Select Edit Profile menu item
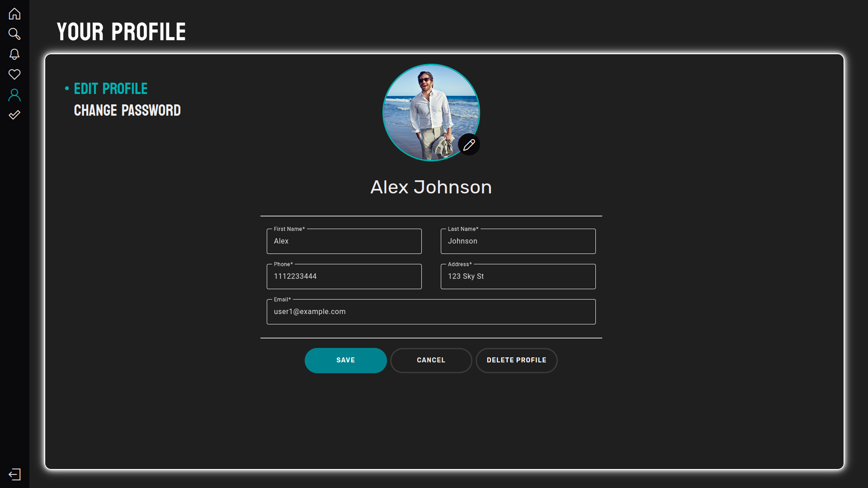Screen dimensions: 868x488 110,89
